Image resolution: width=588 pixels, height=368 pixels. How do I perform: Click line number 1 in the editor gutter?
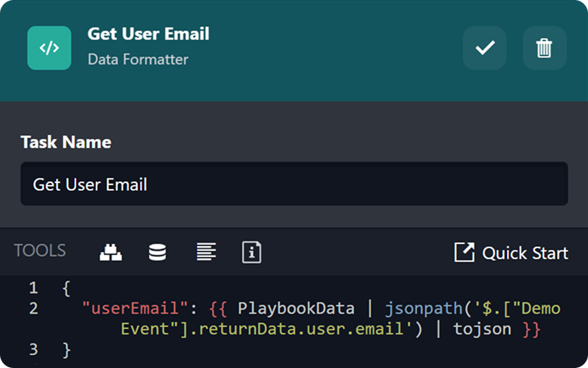(x=34, y=288)
